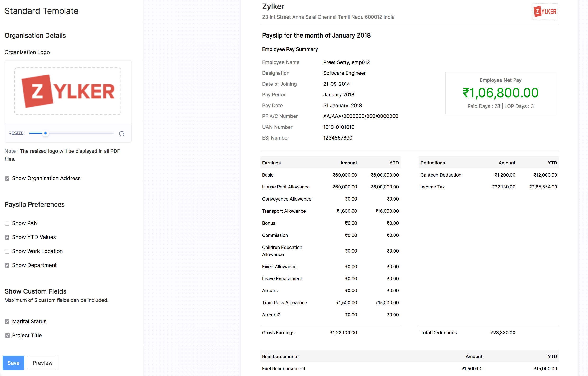The width and height of the screenshot is (588, 376).
Task: Click the Save button
Action: [x=13, y=363]
